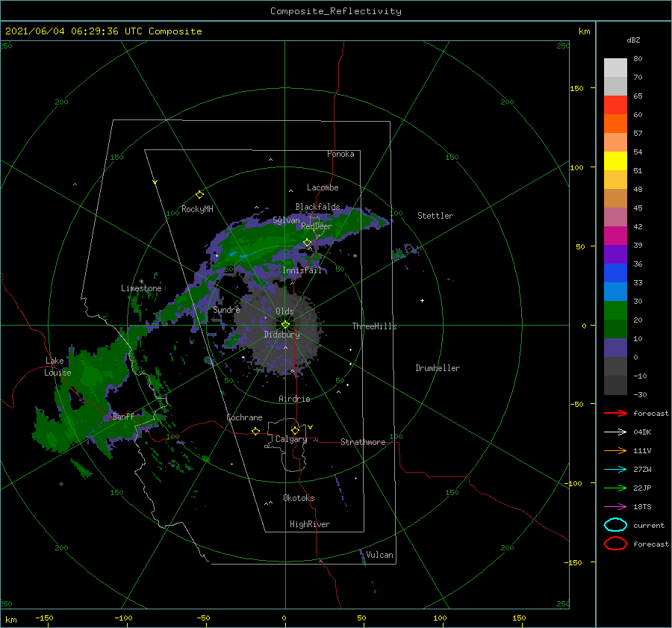Click the Stettler label

tap(435, 216)
